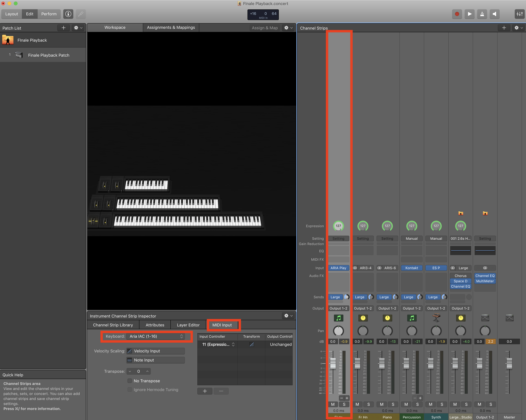Screen dimensions: 526x420
Task: Open the Flute Output 1-2 output menu
Action: click(338, 308)
